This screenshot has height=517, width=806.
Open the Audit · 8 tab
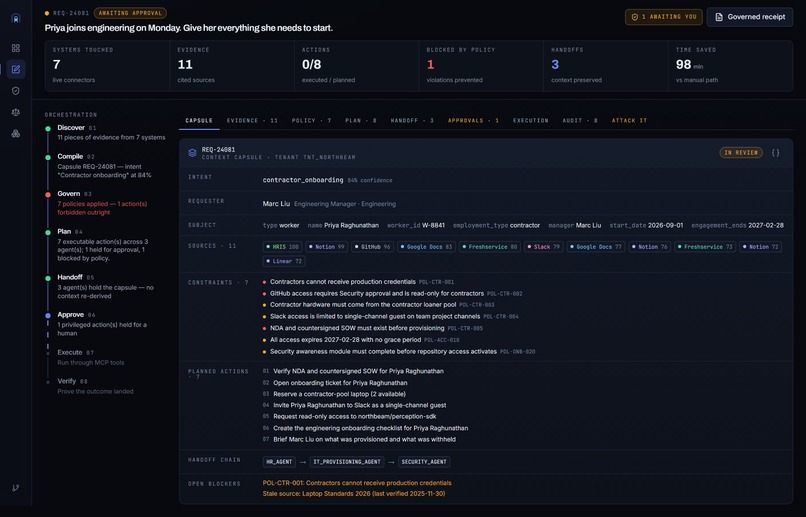(580, 121)
